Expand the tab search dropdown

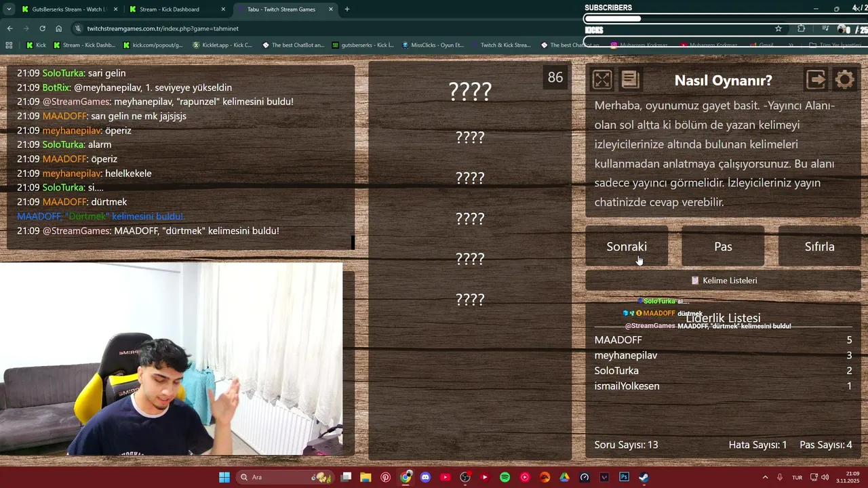click(8, 9)
